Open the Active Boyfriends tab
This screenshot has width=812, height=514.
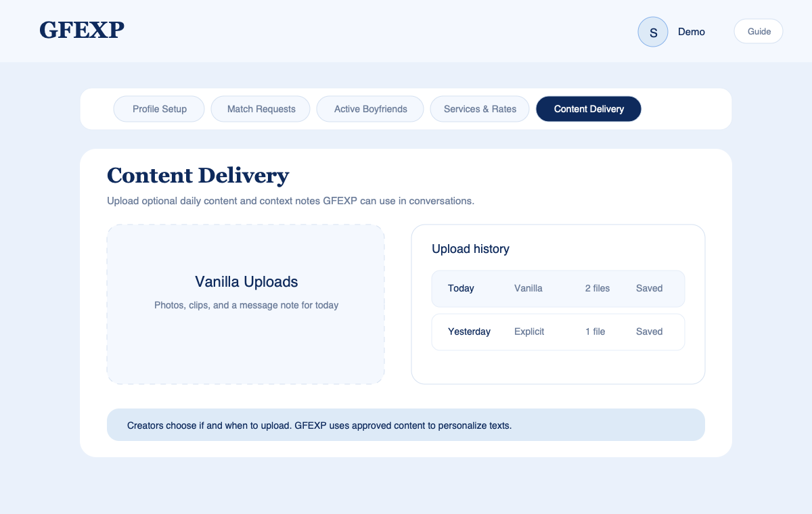click(x=371, y=109)
